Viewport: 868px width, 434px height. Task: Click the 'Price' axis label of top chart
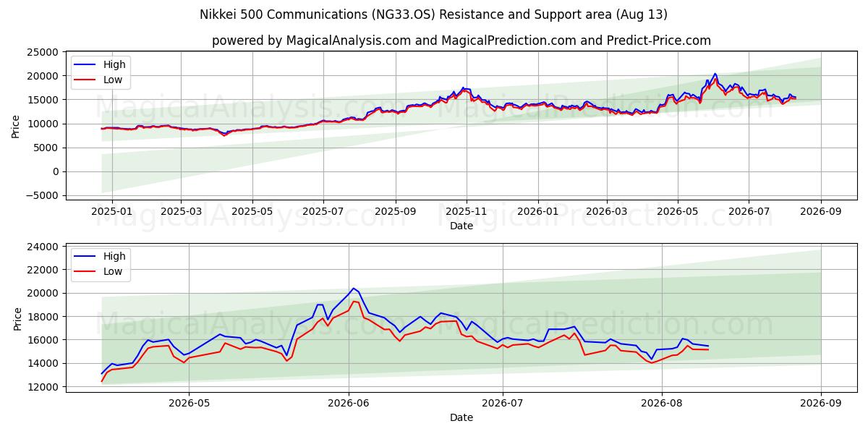(x=16, y=126)
